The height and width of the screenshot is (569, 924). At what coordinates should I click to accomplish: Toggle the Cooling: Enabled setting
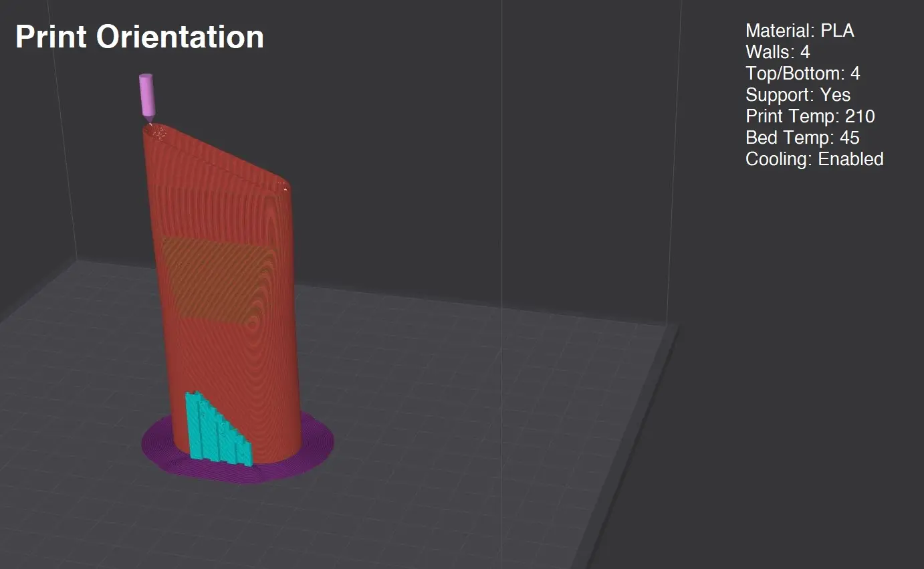(x=814, y=159)
